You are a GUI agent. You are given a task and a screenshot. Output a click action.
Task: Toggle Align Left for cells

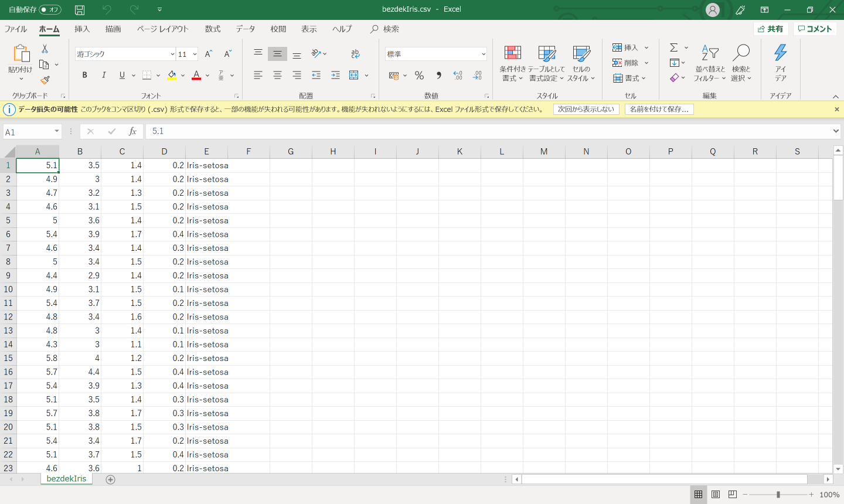click(258, 75)
